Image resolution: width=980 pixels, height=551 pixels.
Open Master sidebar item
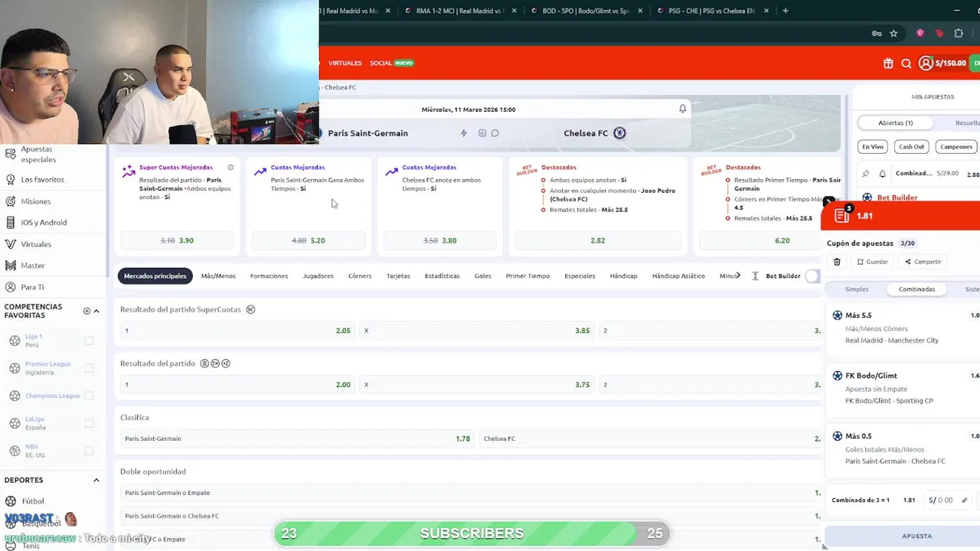point(33,266)
